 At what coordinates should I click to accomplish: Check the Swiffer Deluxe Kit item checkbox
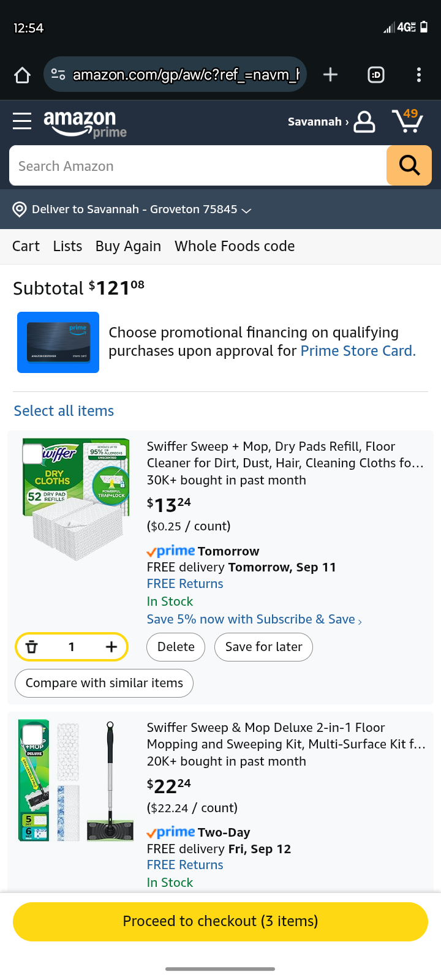click(32, 734)
